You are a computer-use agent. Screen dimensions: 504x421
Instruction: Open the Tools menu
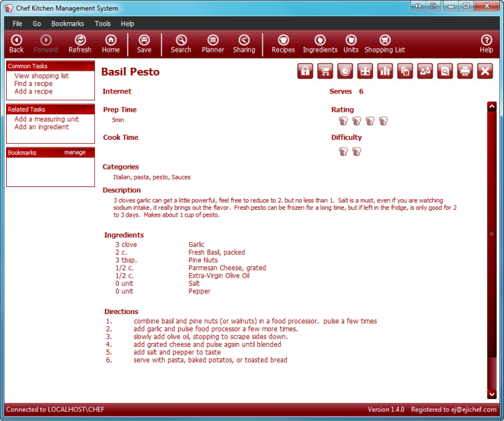[x=103, y=24]
